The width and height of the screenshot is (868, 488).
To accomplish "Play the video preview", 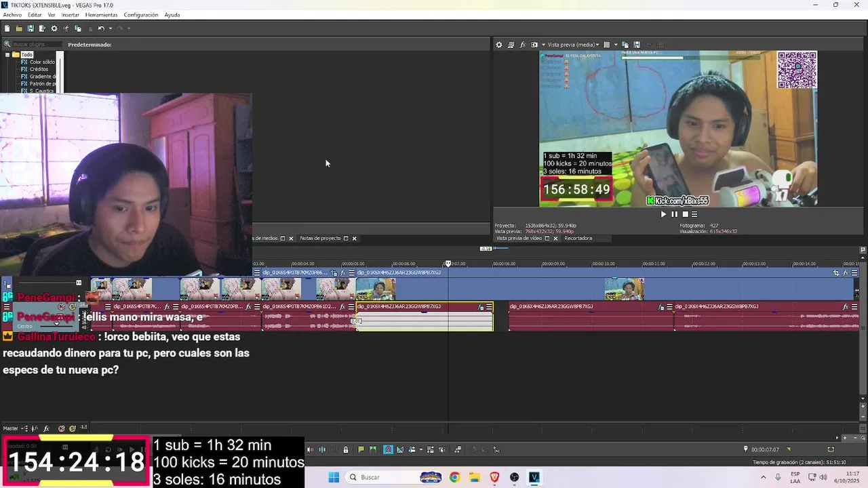I will point(663,214).
